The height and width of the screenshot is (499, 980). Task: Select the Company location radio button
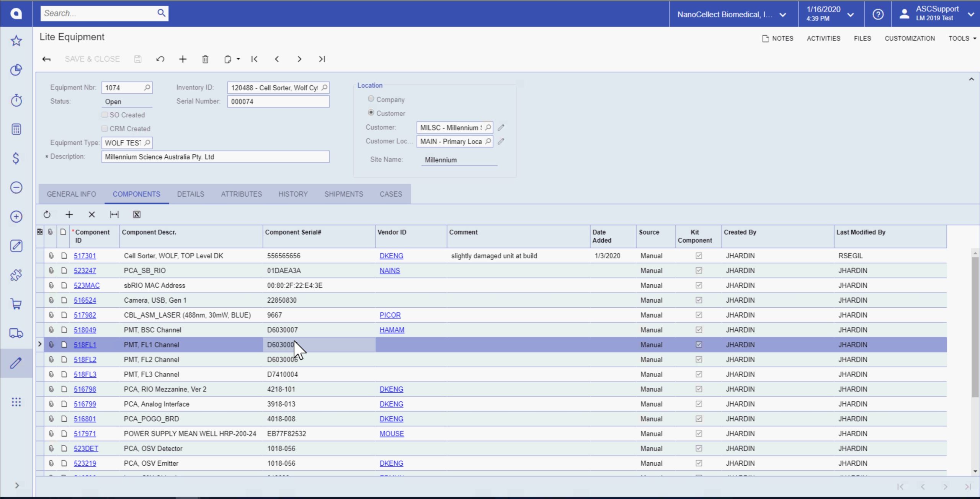[x=371, y=99]
